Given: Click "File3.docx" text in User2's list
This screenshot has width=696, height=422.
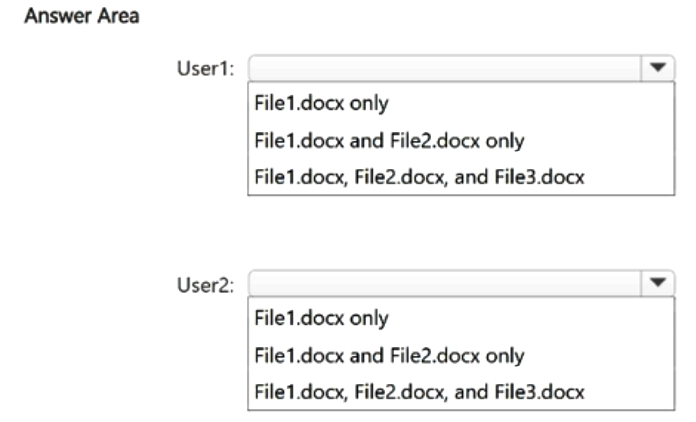Looking at the screenshot, I should pyautogui.click(x=540, y=392).
